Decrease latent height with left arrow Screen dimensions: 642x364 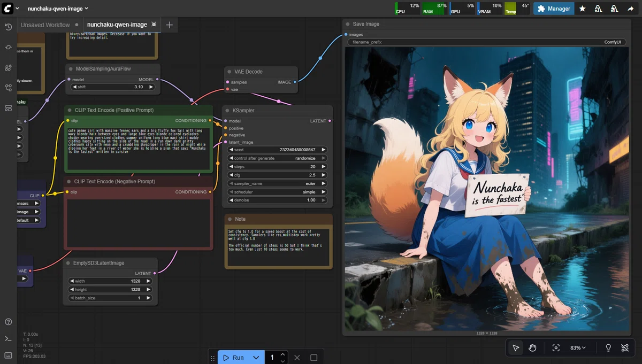pos(72,289)
